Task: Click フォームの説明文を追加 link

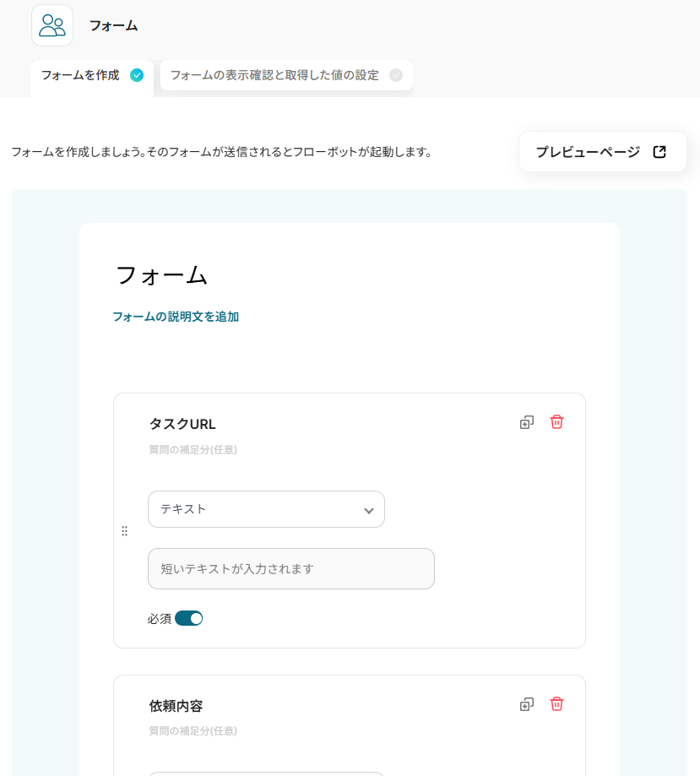Action: (x=176, y=317)
